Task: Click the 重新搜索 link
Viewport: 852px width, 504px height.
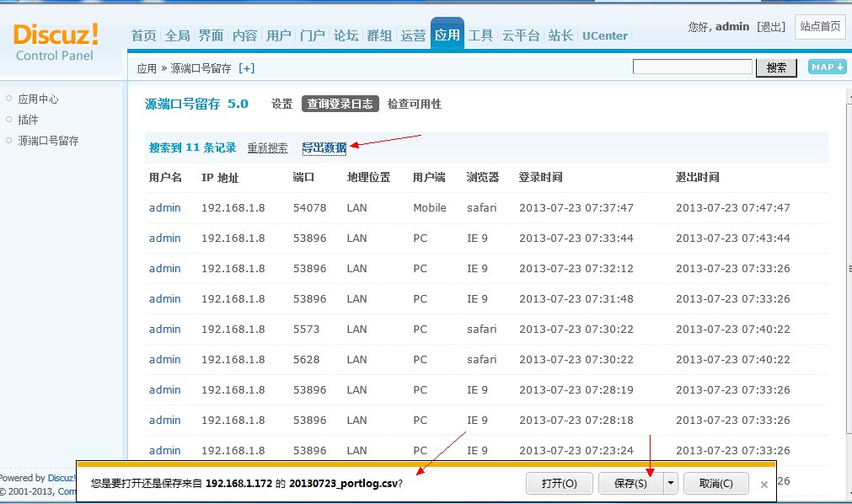Action: click(267, 147)
